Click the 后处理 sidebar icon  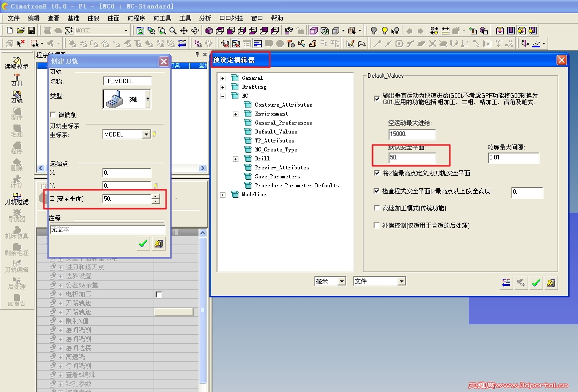tap(16, 283)
